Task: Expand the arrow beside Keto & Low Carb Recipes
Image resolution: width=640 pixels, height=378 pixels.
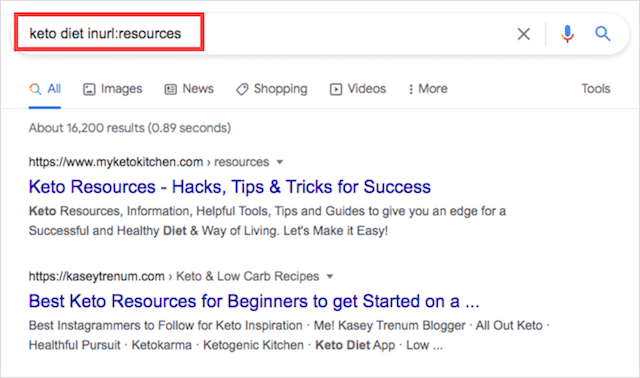Action: click(330, 276)
